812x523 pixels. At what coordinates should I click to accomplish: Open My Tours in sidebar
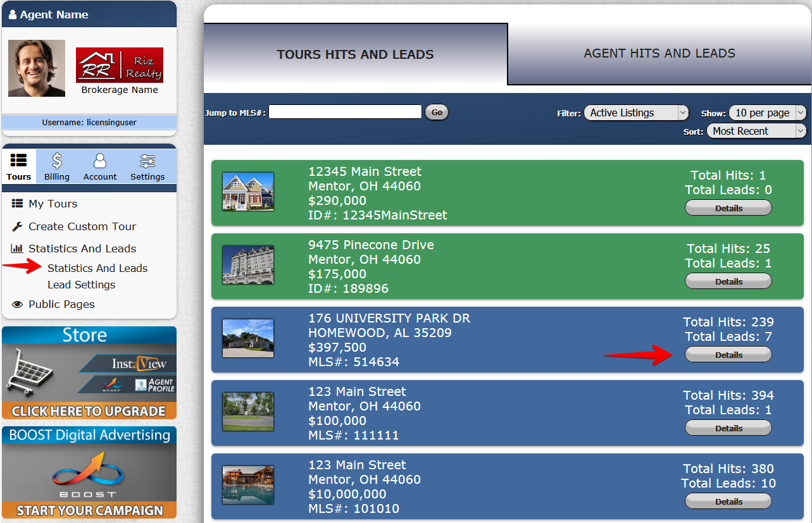(53, 204)
